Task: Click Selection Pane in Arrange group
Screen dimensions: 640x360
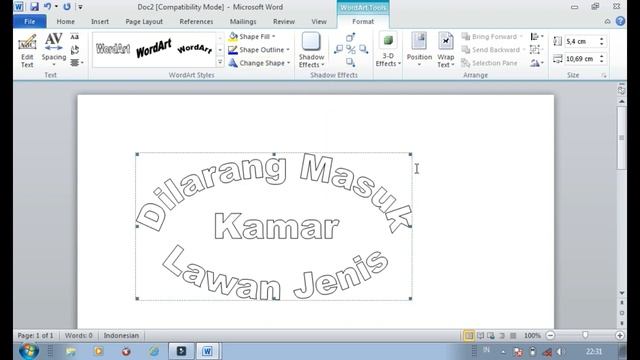Action: click(489, 63)
